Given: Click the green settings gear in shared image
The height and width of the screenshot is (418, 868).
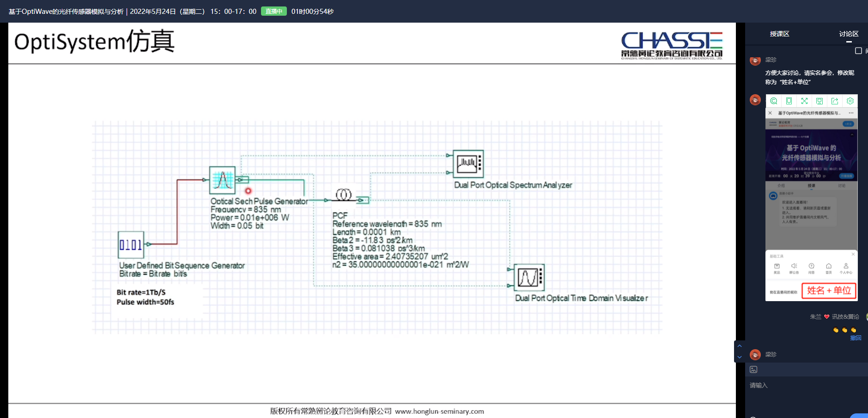Looking at the screenshot, I should pyautogui.click(x=850, y=101).
